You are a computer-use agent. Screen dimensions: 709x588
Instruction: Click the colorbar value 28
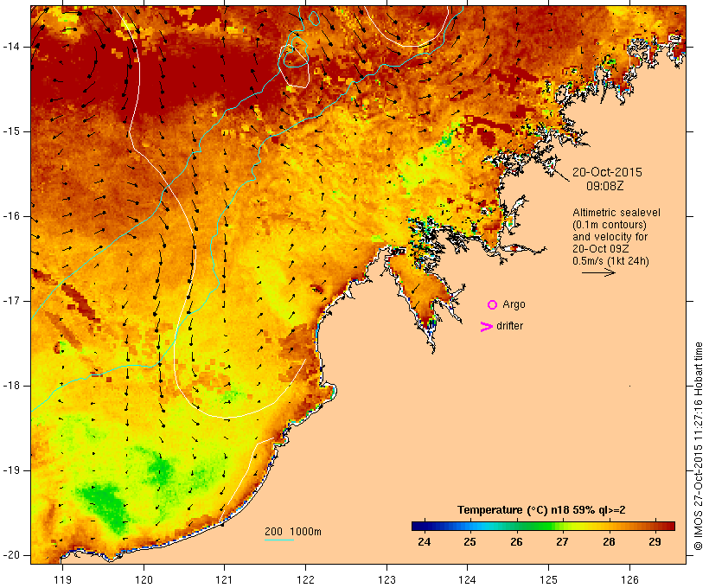609,542
